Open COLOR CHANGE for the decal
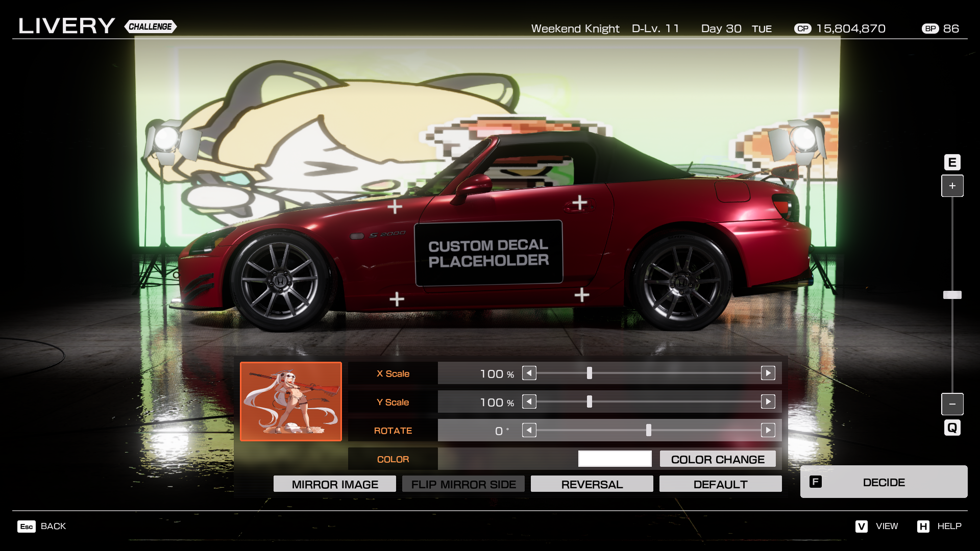The height and width of the screenshot is (551, 980). (x=718, y=459)
